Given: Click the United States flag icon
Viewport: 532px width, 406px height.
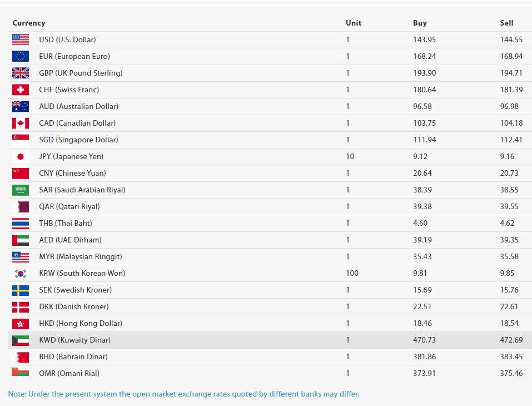Looking at the screenshot, I should pos(21,39).
